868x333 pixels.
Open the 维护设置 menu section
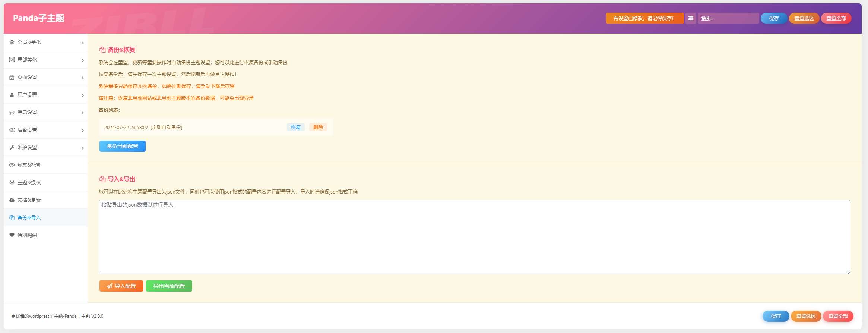[x=45, y=148]
